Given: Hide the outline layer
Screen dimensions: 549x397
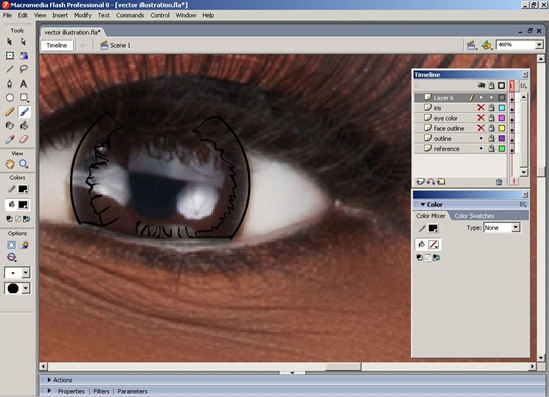Looking at the screenshot, I should point(481,139).
